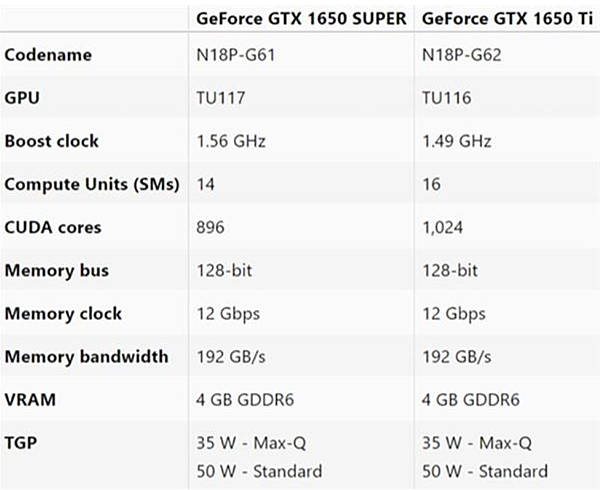Click the 1.49 GHz boost clock value
The width and height of the screenshot is (600, 490).
(457, 141)
